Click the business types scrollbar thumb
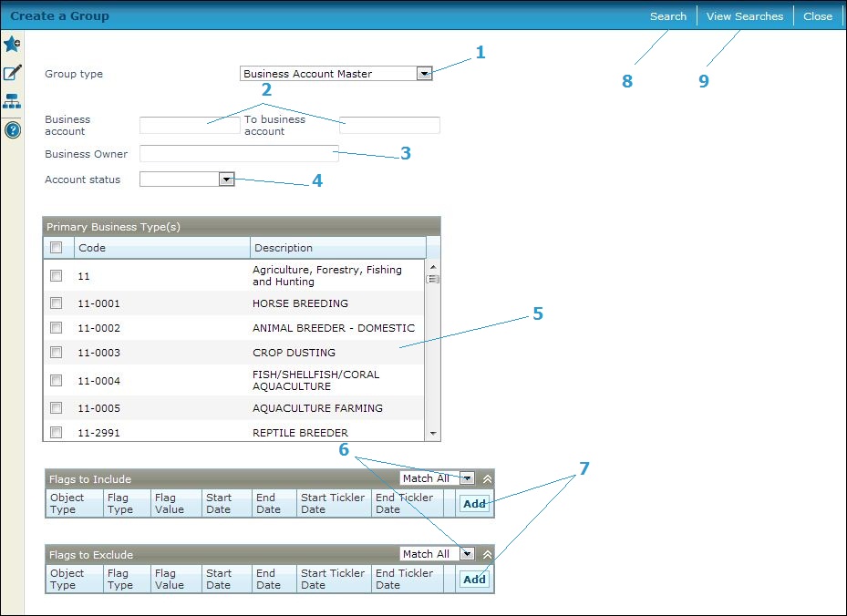Viewport: 847px width, 616px height. click(x=433, y=279)
